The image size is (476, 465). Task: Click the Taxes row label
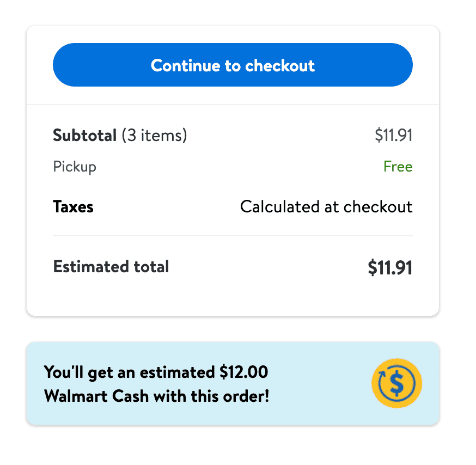point(73,207)
